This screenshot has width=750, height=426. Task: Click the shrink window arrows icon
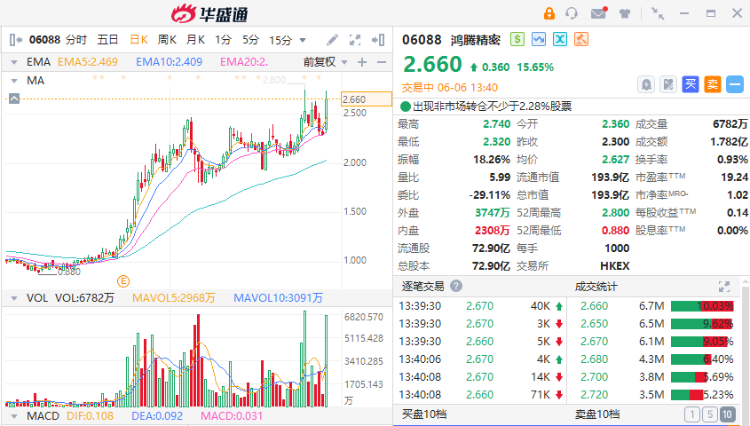pos(658,14)
